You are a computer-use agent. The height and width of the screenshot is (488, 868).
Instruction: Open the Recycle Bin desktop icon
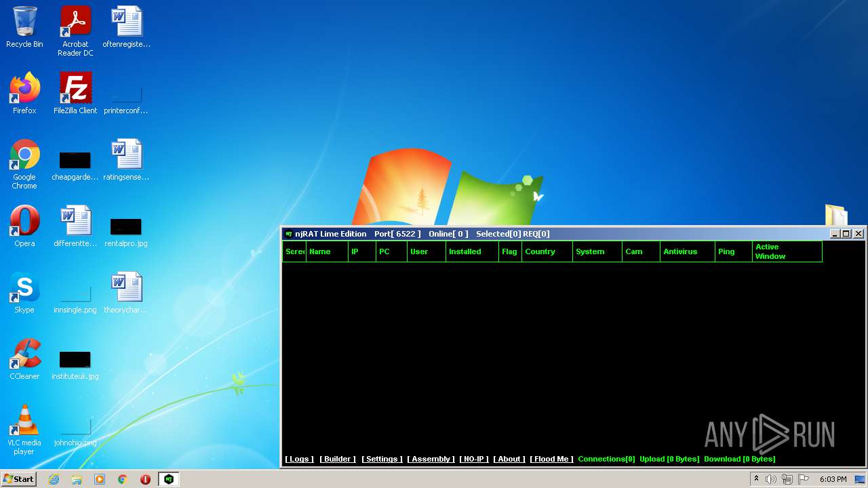[24, 27]
